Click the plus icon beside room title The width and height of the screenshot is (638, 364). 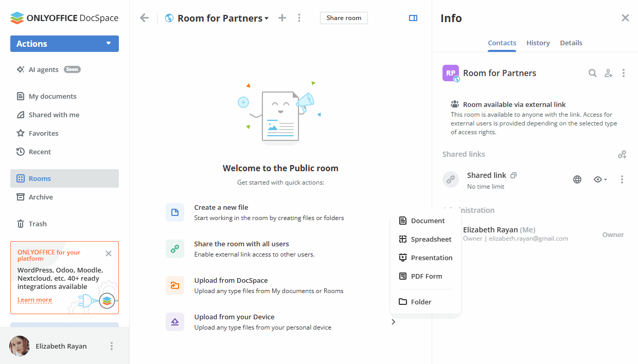[282, 18]
